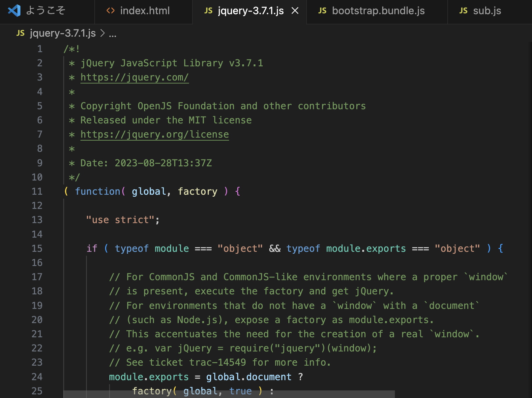Viewport: 532px width, 398px height.
Task: Click JS icon on jquery-3.7.1.js tab
Action: (x=208, y=11)
